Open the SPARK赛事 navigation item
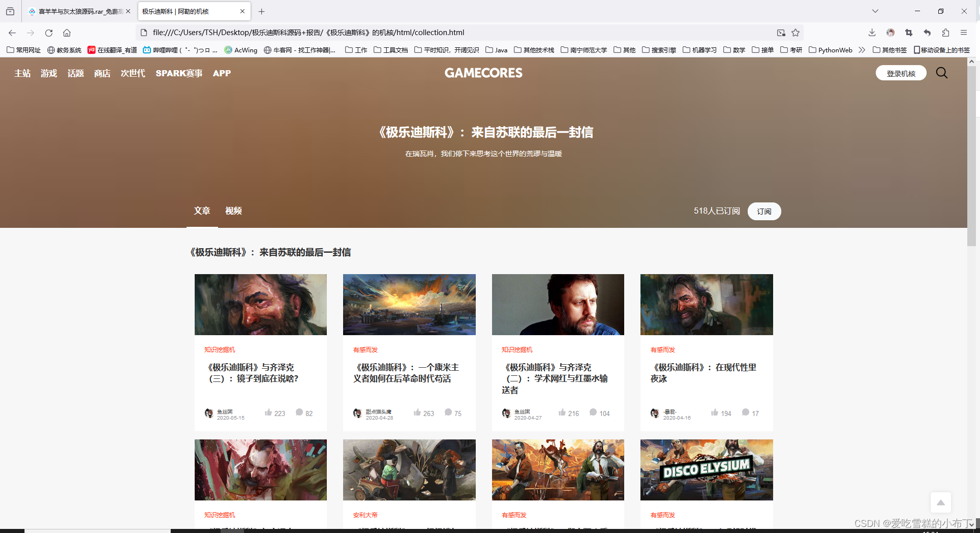The width and height of the screenshot is (980, 533). (x=179, y=73)
